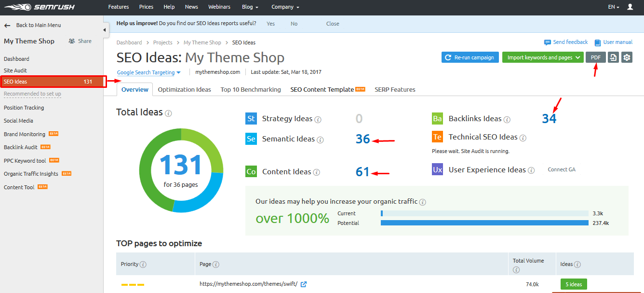Click the 36 Semantic Ideas count
The width and height of the screenshot is (644, 293).
(x=363, y=139)
